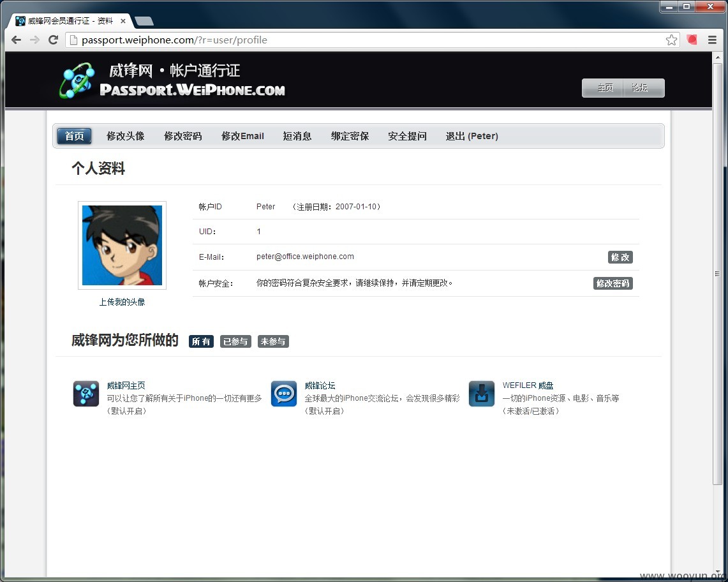The height and width of the screenshot is (582, 728).
Task: Bookmark page with the star icon
Action: click(x=671, y=40)
